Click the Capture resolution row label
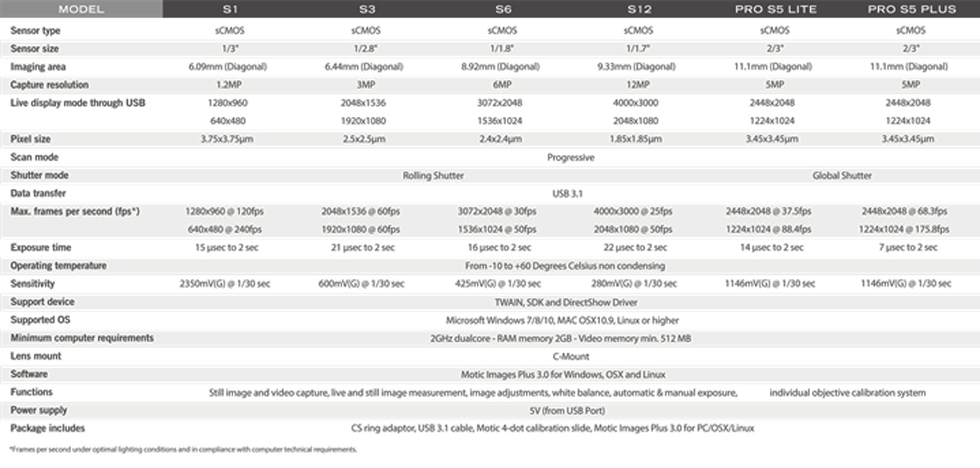 pyautogui.click(x=49, y=85)
